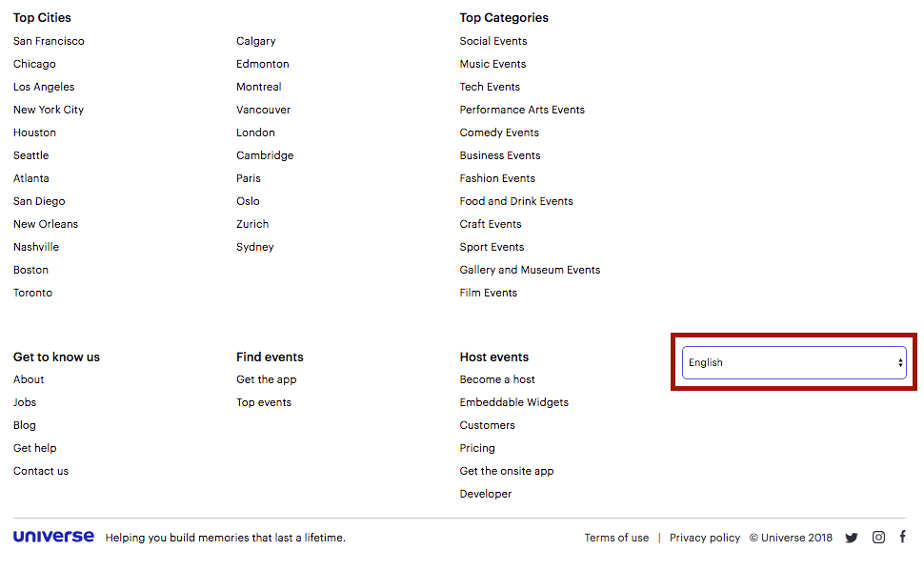This screenshot has height=571, width=924.
Task: Open the Blog link
Action: (25, 425)
